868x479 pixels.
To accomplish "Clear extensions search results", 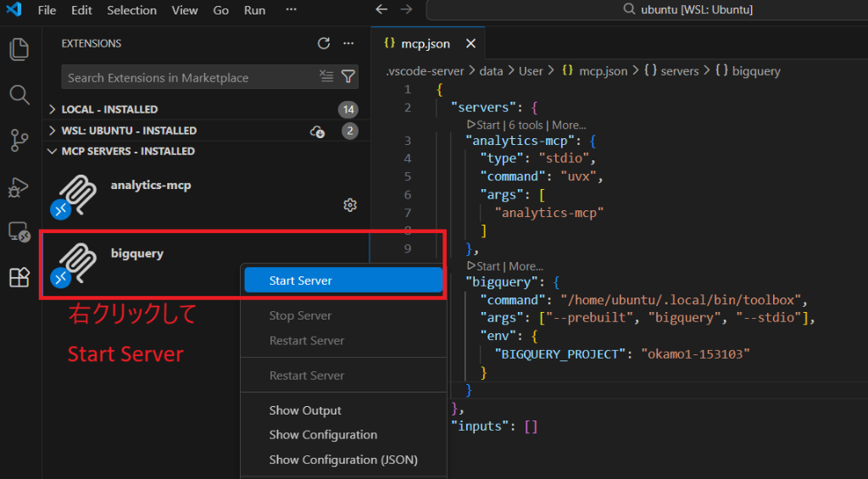I will [x=326, y=76].
